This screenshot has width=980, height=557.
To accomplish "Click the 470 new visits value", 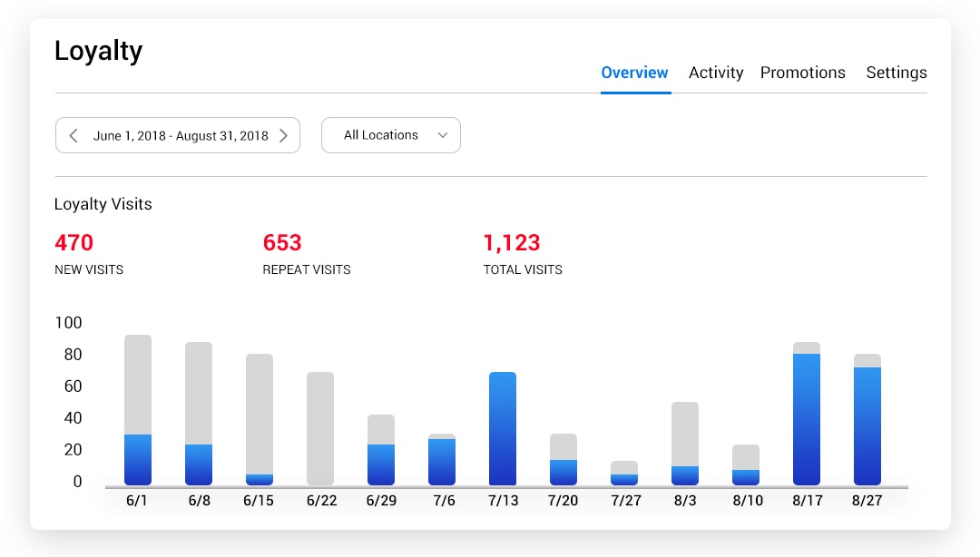I will pyautogui.click(x=73, y=242).
